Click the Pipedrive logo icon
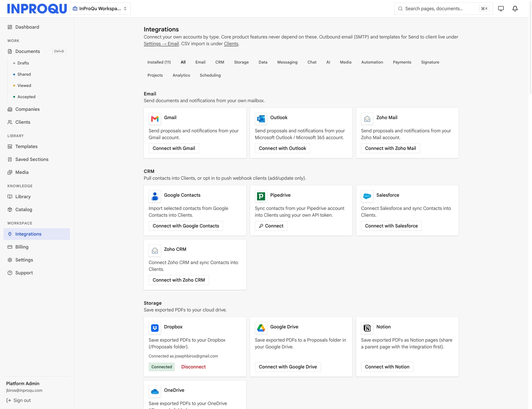Image resolution: width=532 pixels, height=409 pixels. [261, 196]
